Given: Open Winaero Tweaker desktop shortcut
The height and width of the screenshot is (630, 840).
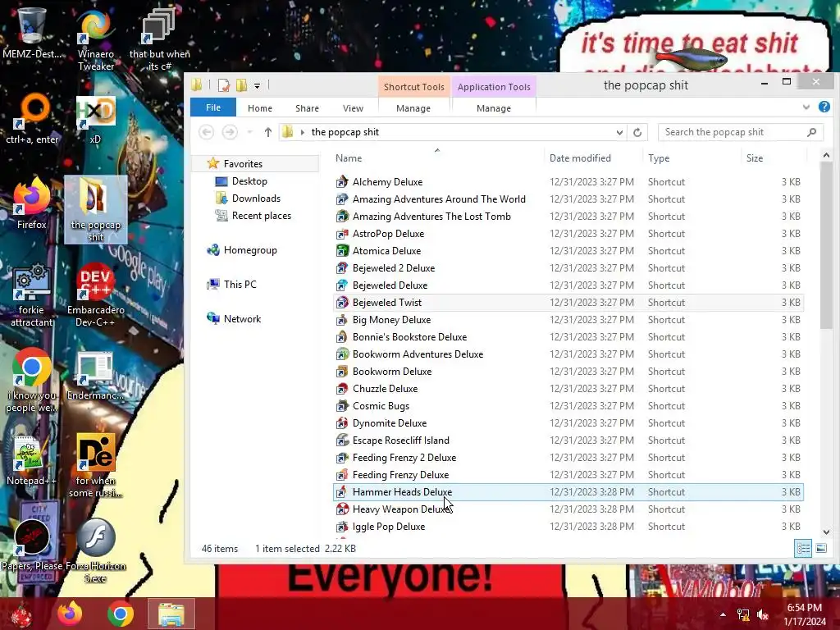Looking at the screenshot, I should coord(96,39).
